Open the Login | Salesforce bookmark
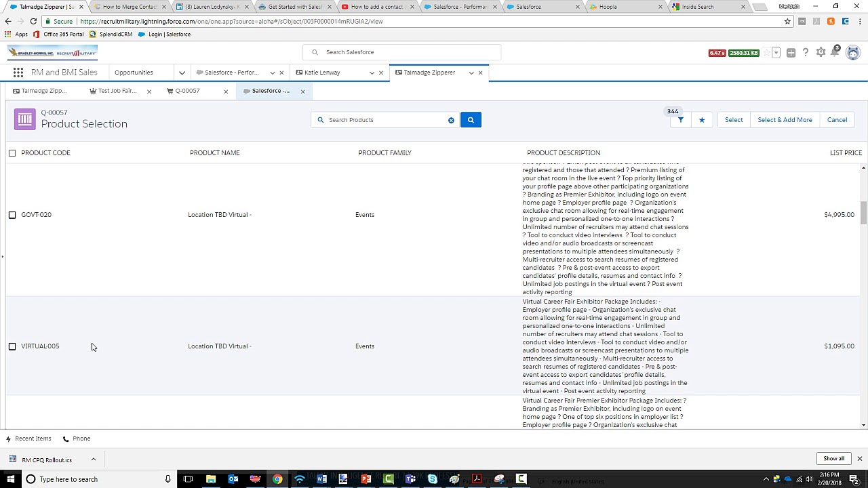The width and height of the screenshot is (868, 488). click(164, 35)
